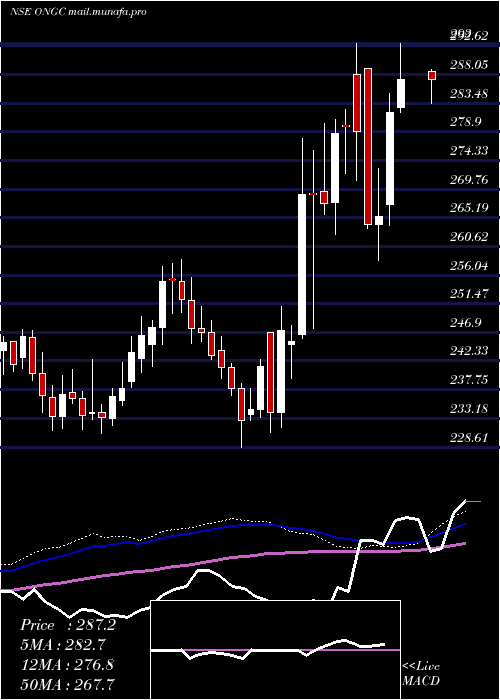Click the 'NSE ONGC mail.munafa.pro' title text

click(78, 12)
